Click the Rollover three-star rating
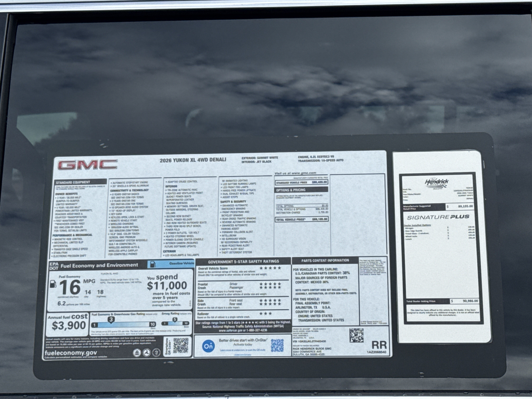 (266, 313)
